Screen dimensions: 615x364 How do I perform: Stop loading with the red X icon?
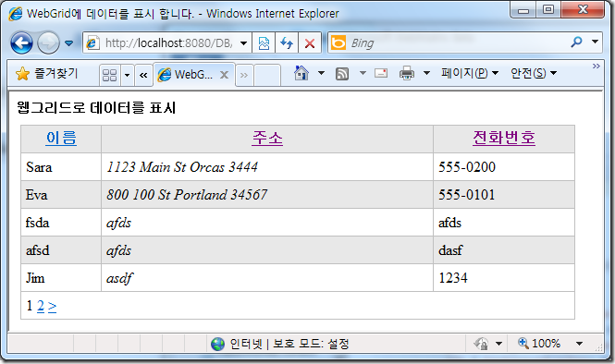[x=310, y=42]
